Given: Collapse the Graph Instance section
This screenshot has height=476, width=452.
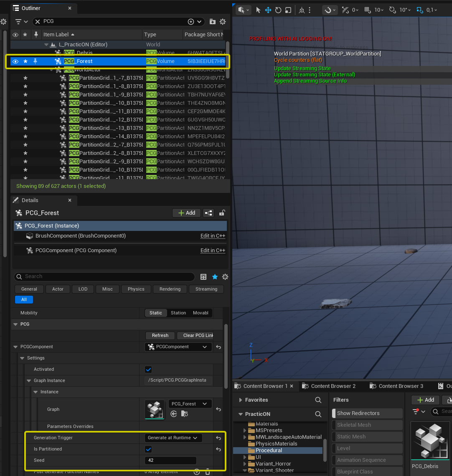Looking at the screenshot, I should 29,381.
